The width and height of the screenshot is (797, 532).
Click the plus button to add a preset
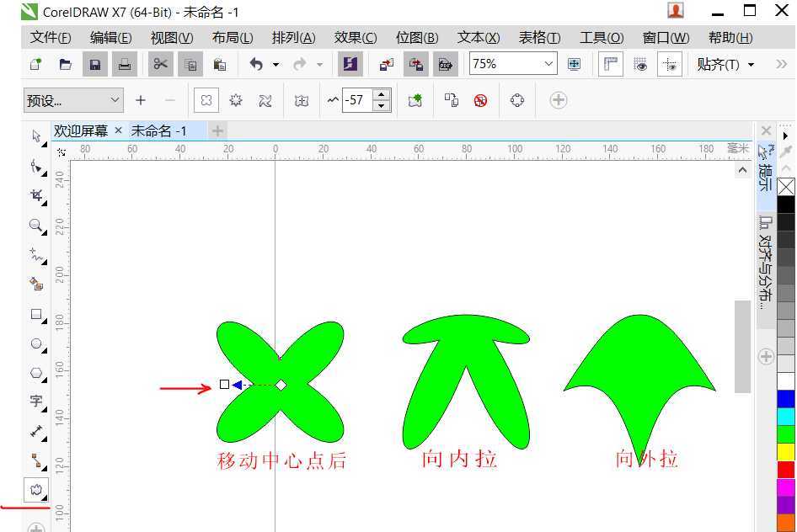pos(141,100)
